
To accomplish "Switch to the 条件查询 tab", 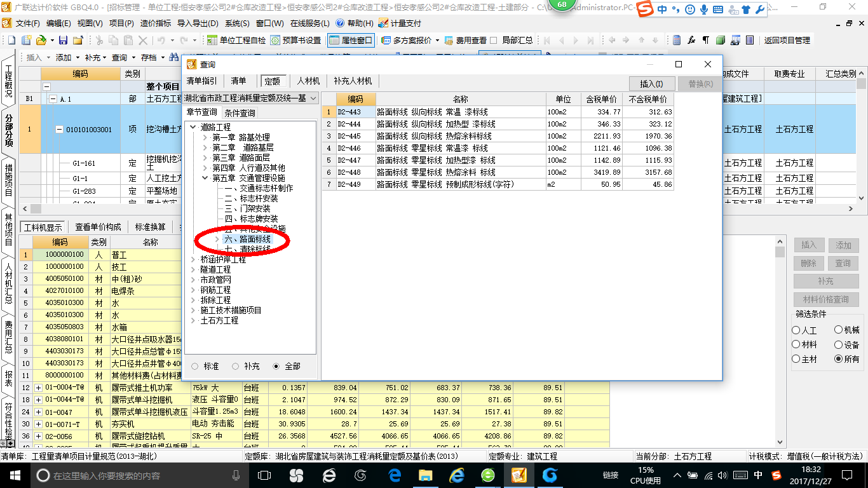I will pyautogui.click(x=240, y=112).
